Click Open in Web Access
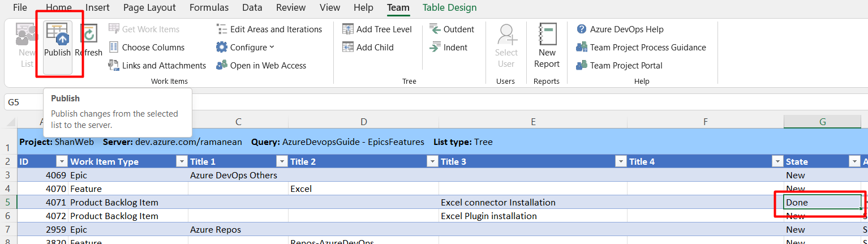This screenshot has height=244, width=868. pyautogui.click(x=261, y=65)
